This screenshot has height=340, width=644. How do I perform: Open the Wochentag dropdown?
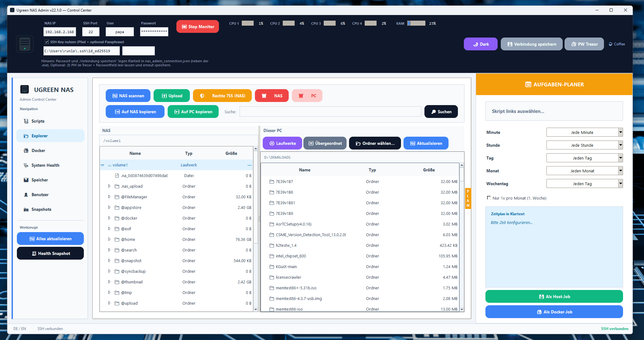click(x=584, y=184)
